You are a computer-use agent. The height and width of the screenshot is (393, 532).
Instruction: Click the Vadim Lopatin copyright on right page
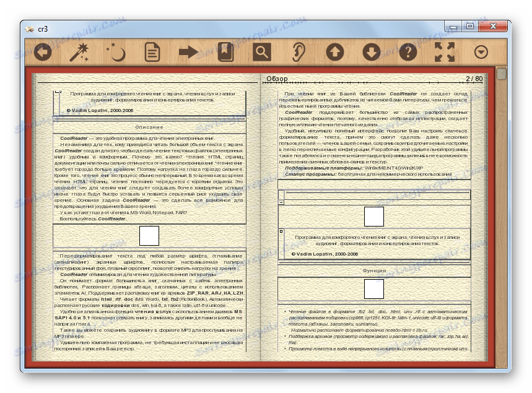click(325, 254)
